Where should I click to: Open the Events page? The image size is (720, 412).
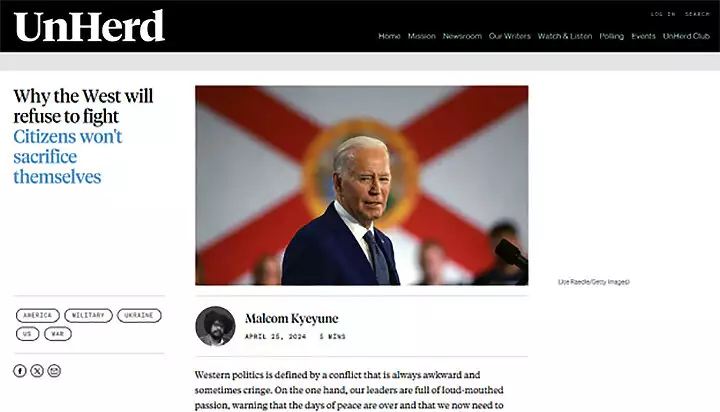coord(643,36)
